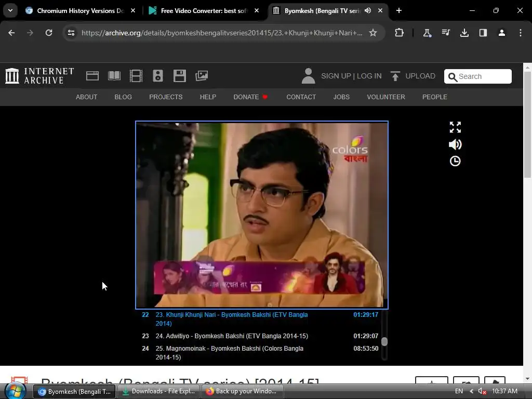Click the archive.org URL address bar

click(222, 33)
